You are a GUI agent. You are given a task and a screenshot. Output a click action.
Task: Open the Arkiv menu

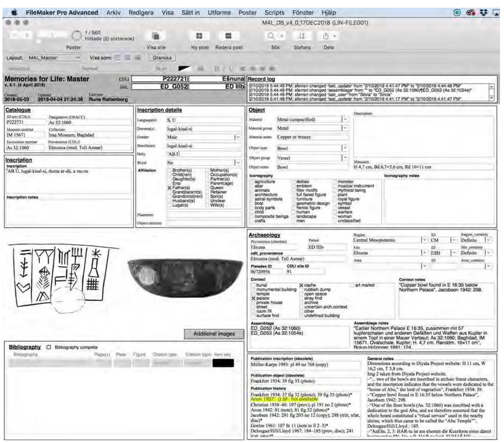[113, 13]
